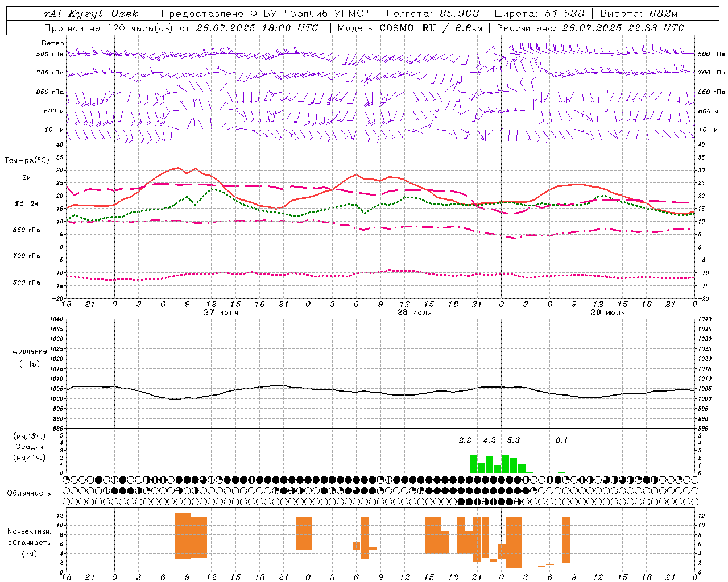The width and height of the screenshot is (728, 582).
Task: Click the Конвективн. convective cloud panel label
Action: point(29,531)
